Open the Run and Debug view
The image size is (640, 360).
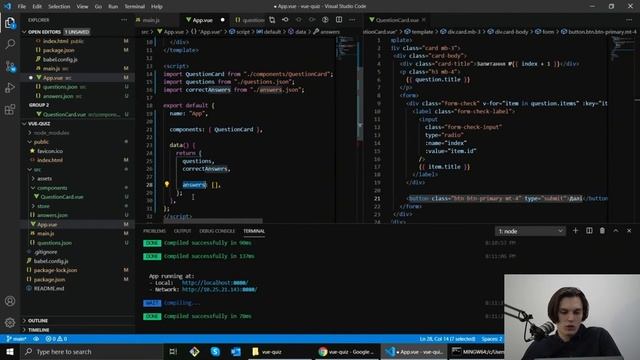[x=10, y=88]
